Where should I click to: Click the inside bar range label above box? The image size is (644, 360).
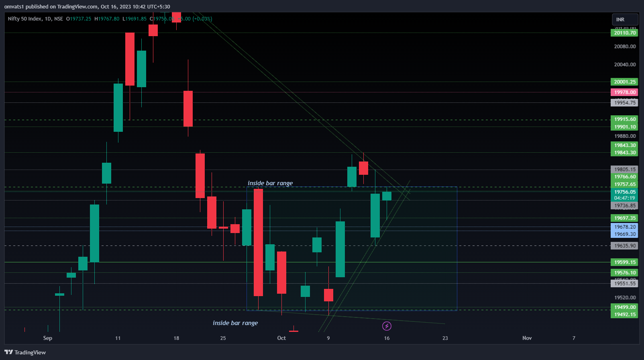click(x=270, y=183)
